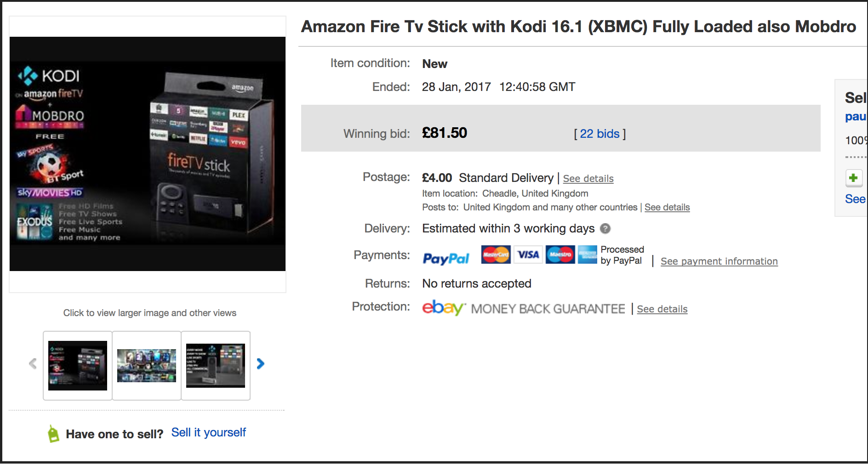Show next thumbnails with the right arrow
Image resolution: width=868 pixels, height=464 pixels.
coord(261,364)
